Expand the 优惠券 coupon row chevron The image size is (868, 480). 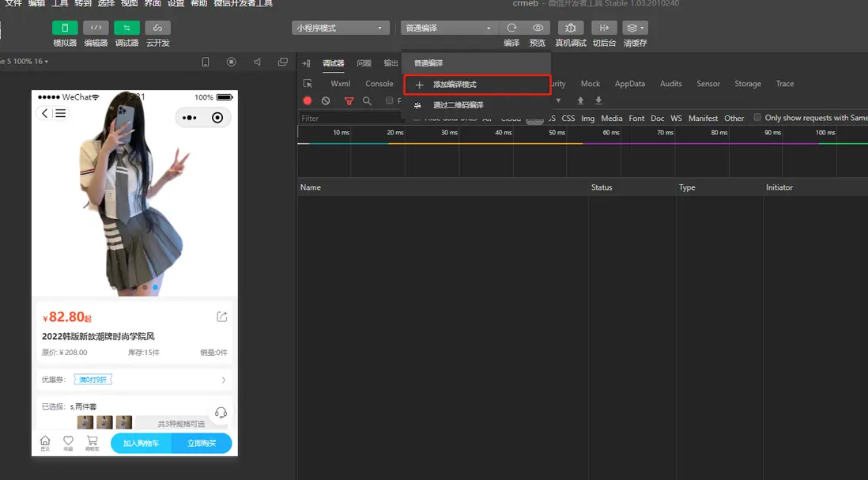tap(224, 380)
